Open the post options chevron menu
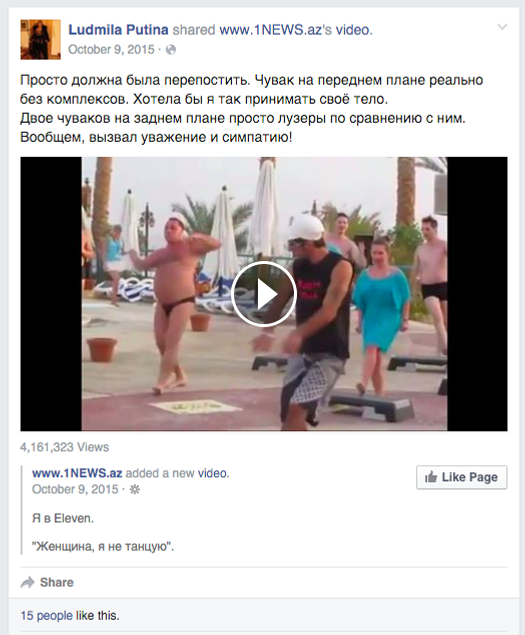 [x=502, y=27]
